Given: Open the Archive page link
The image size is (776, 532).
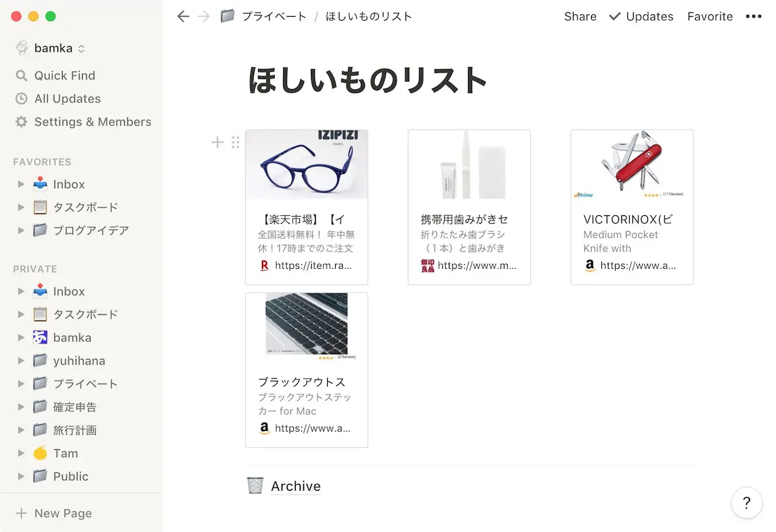Looking at the screenshot, I should point(296,485).
